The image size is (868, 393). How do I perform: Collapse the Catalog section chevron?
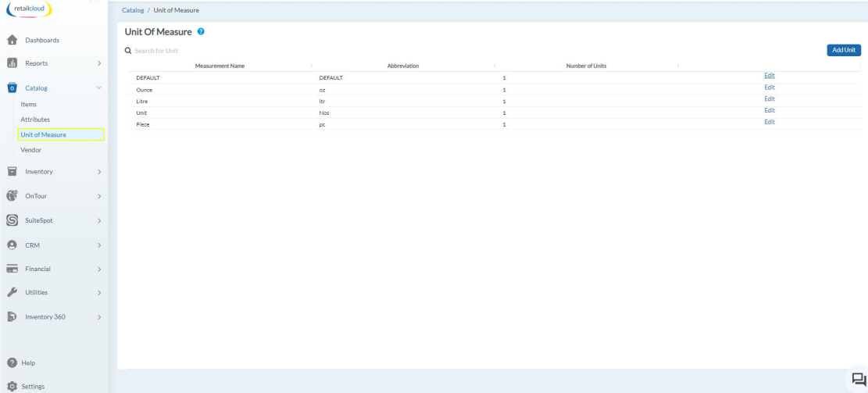click(x=98, y=88)
